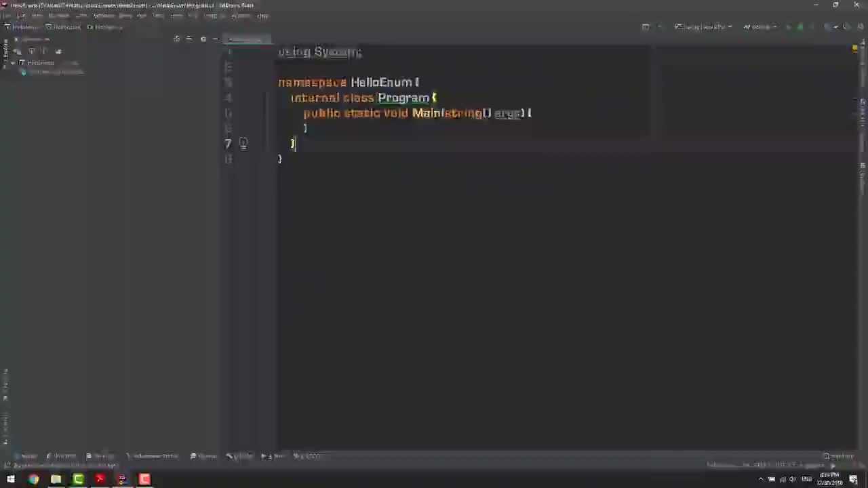Open the File menu

pyautogui.click(x=6, y=16)
